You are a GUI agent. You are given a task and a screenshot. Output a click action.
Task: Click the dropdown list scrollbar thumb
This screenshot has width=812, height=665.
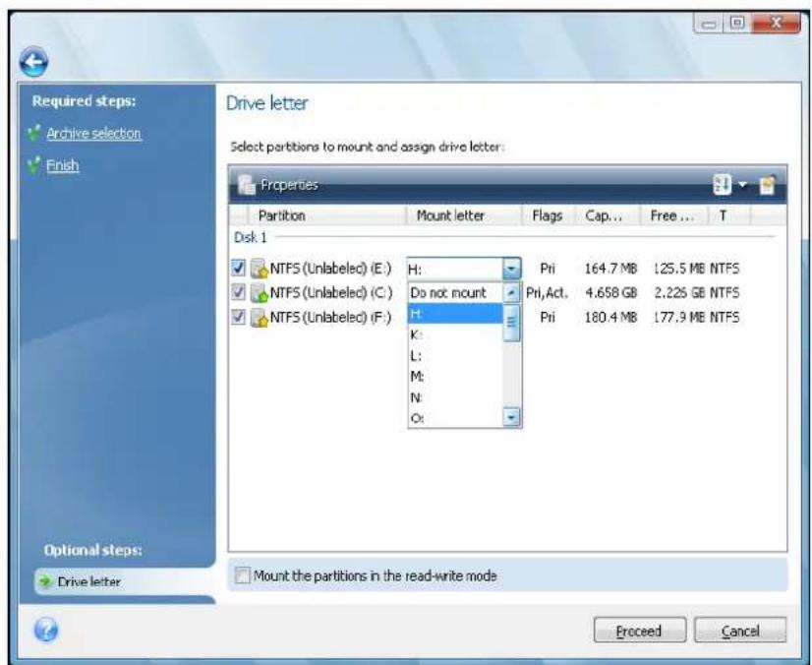click(x=511, y=323)
